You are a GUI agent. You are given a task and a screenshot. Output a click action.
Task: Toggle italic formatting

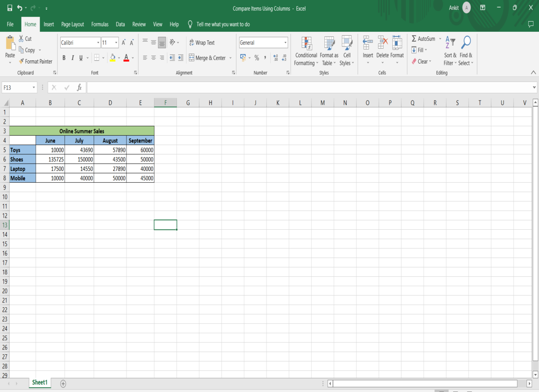(72, 57)
